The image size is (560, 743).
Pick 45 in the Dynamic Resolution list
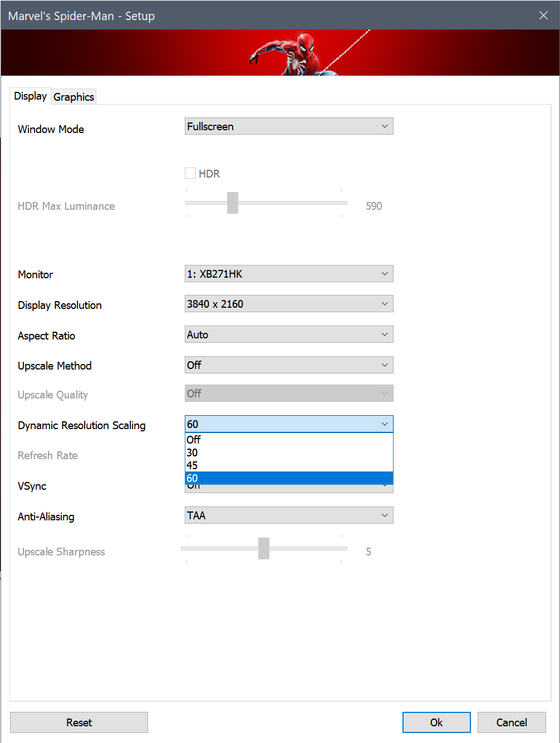[289, 465]
